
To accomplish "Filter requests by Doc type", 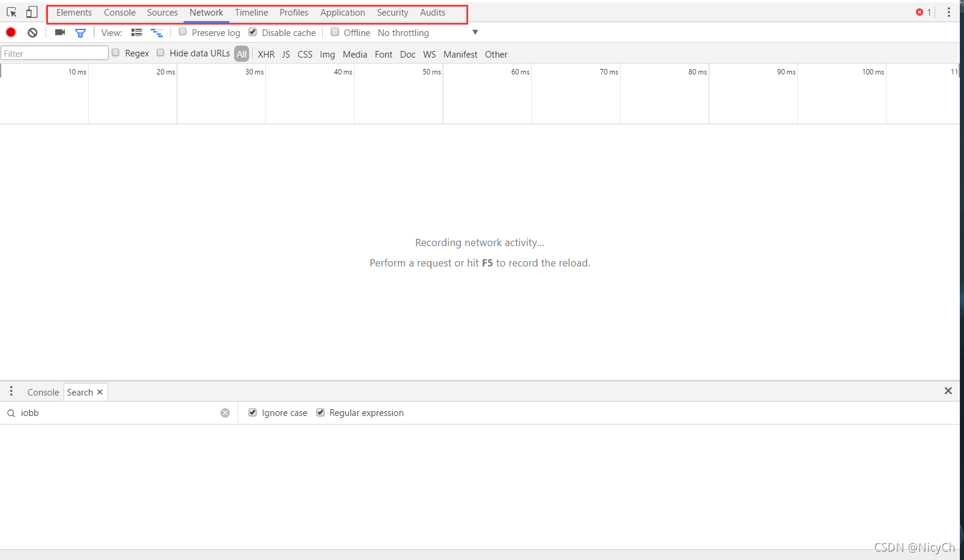I will point(408,55).
